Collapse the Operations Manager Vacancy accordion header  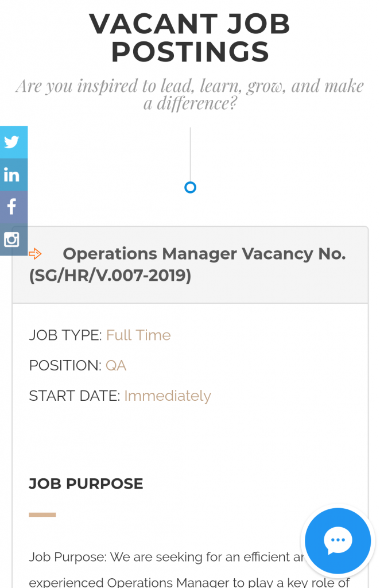pyautogui.click(x=191, y=265)
